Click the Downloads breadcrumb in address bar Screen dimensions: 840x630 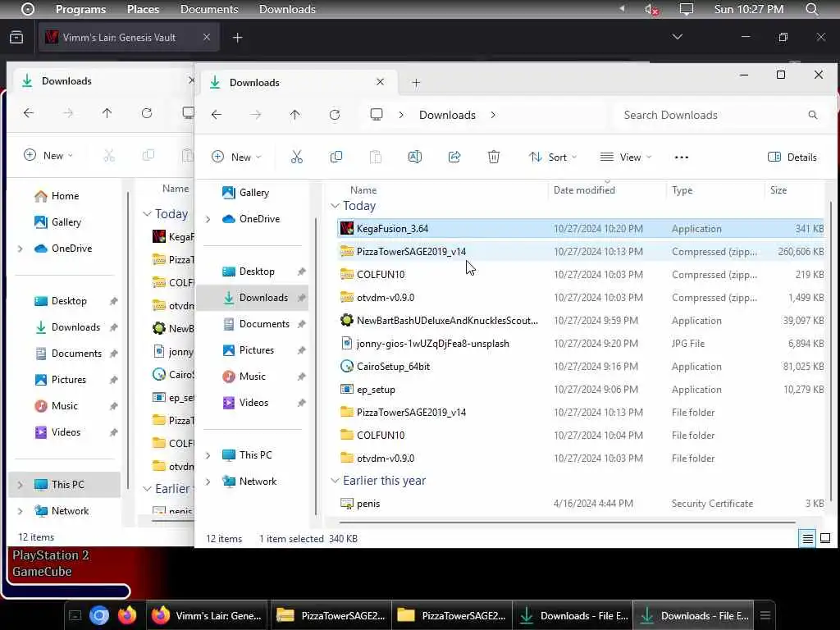tap(447, 115)
